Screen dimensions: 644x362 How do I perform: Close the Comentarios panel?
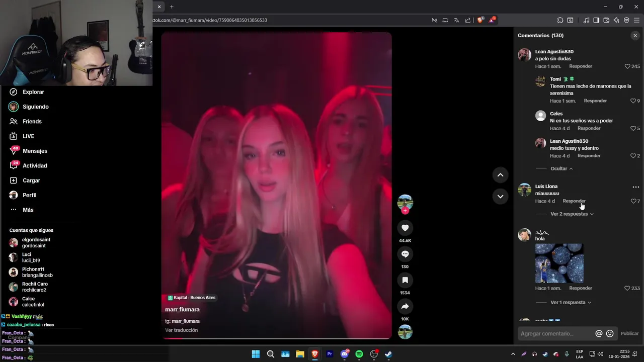tap(635, 36)
